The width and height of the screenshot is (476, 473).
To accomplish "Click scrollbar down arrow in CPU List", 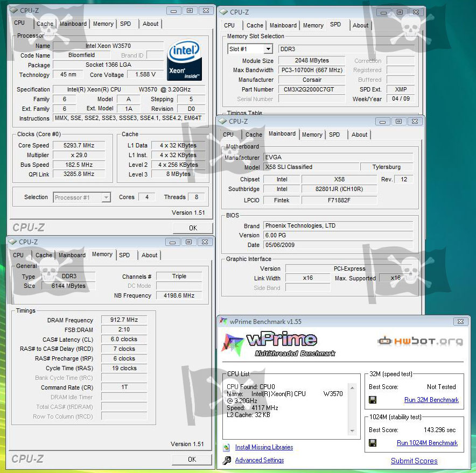I will pos(352,431).
